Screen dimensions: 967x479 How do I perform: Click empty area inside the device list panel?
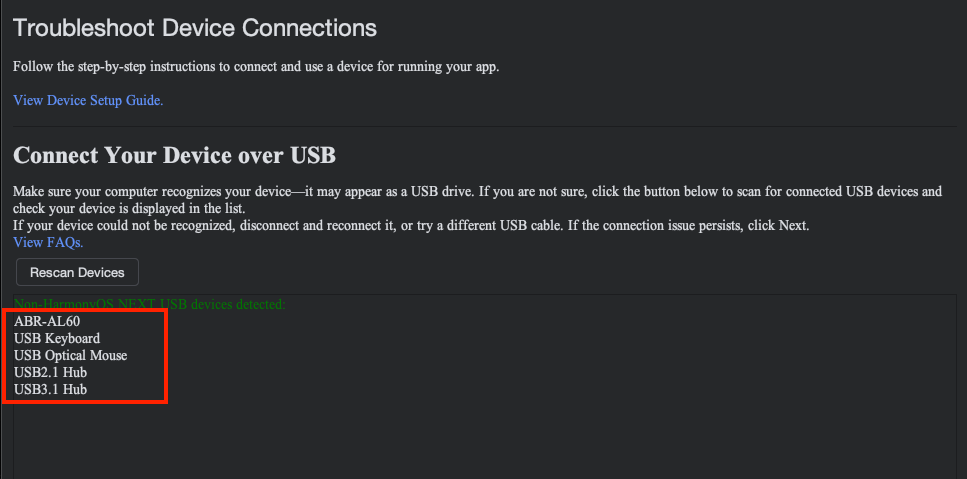point(560,400)
